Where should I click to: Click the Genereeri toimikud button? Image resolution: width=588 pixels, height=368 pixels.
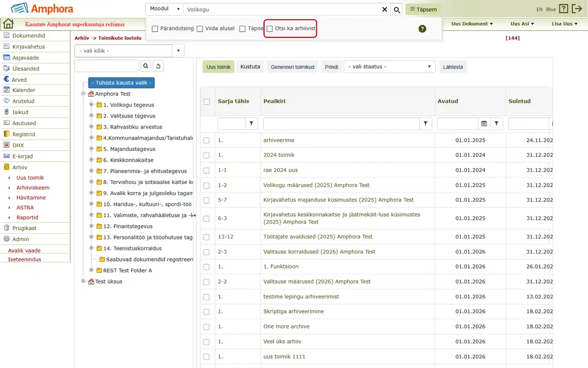pyautogui.click(x=292, y=67)
